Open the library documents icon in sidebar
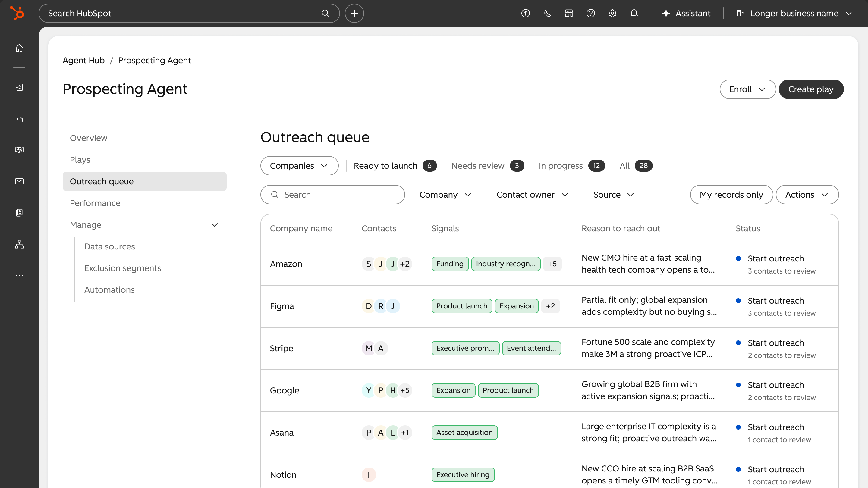 (19, 212)
